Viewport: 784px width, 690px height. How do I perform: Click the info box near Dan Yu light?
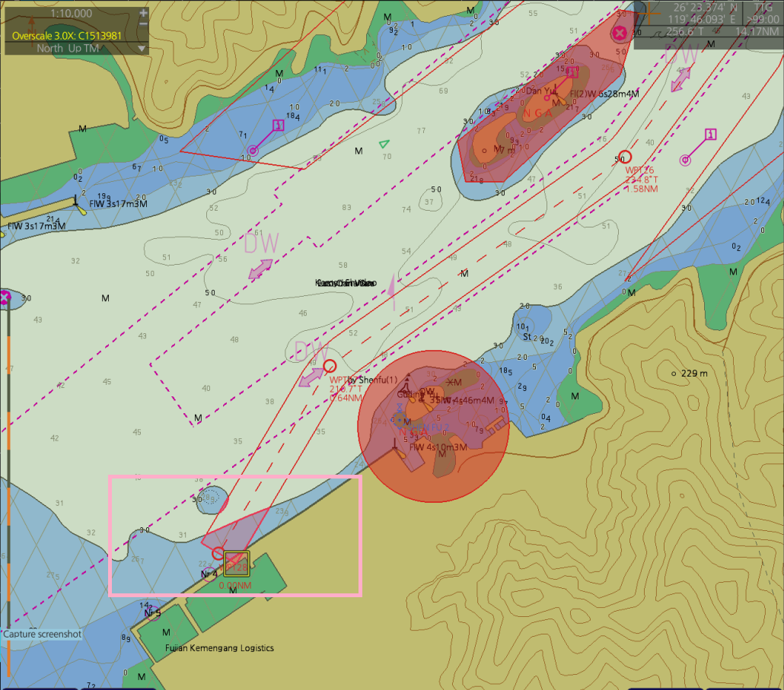pos(573,72)
